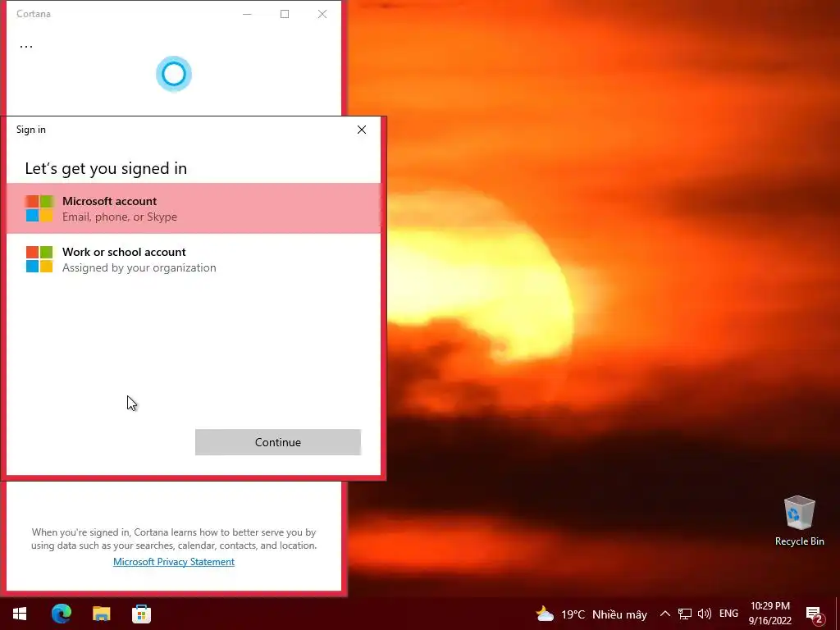Open the volume control in tray

pyautogui.click(x=705, y=614)
